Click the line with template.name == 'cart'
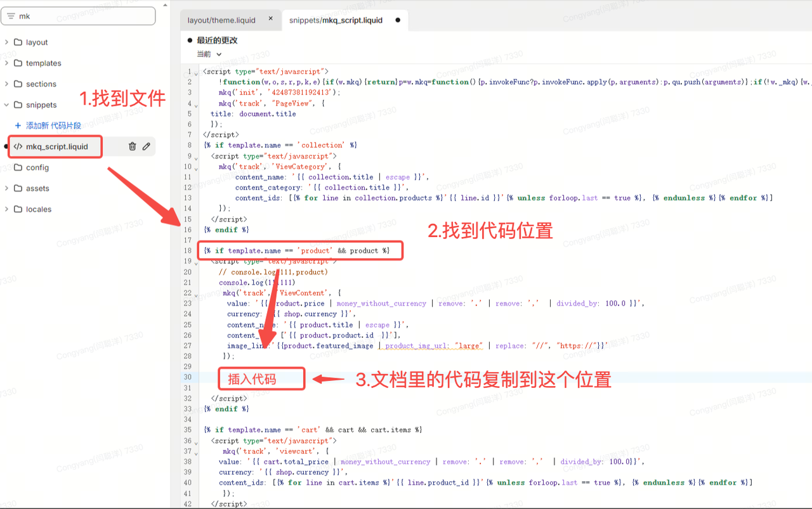The width and height of the screenshot is (812, 509). pyautogui.click(x=313, y=430)
